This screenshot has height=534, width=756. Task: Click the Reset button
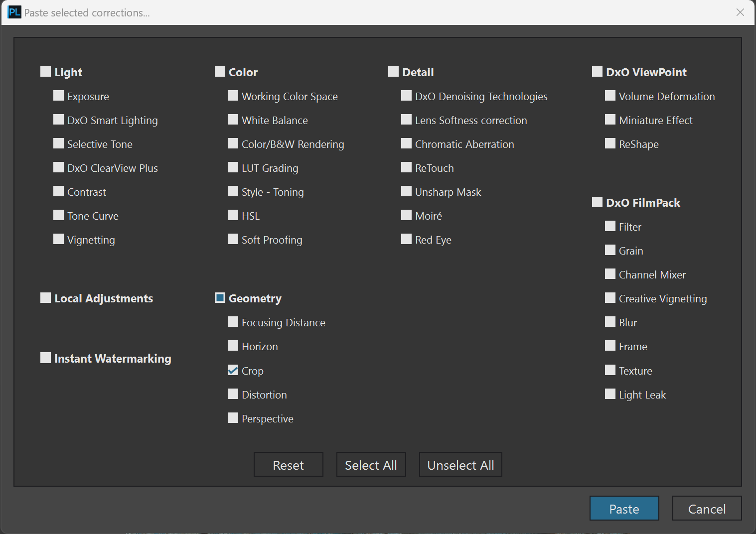[x=289, y=464]
